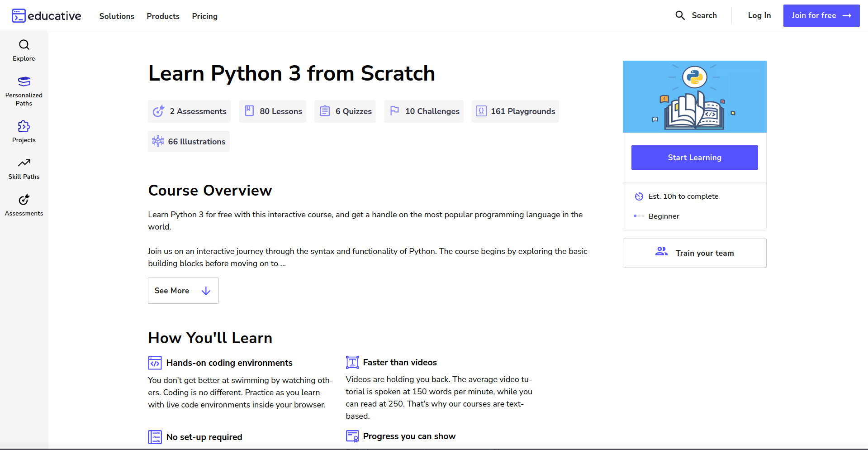The image size is (868, 450).
Task: Click the 10 Challenges label text
Action: pos(432,111)
